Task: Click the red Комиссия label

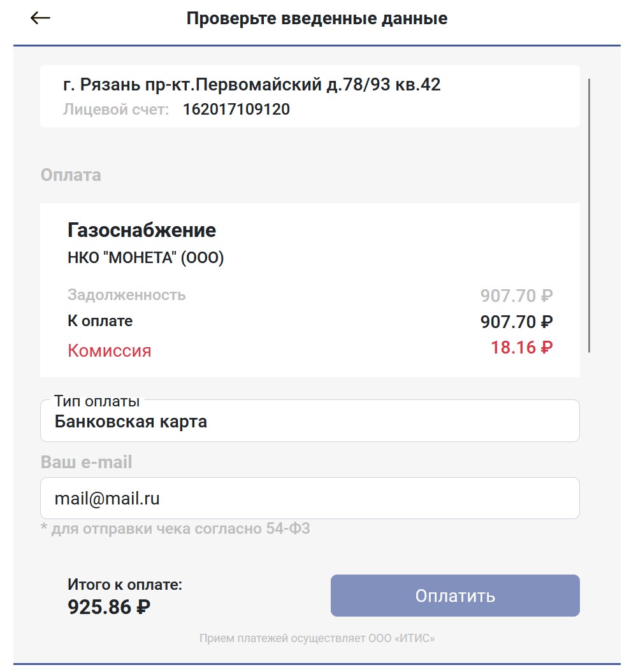Action: pyautogui.click(x=110, y=350)
